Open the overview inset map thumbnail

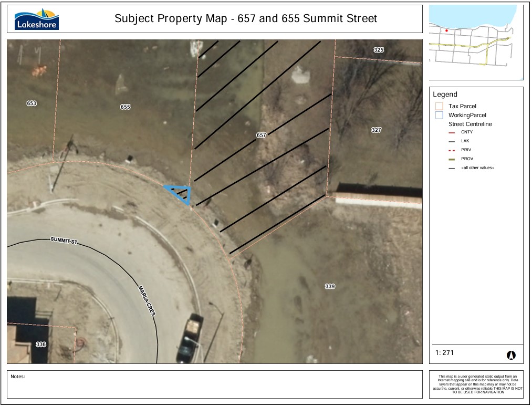tap(476, 42)
